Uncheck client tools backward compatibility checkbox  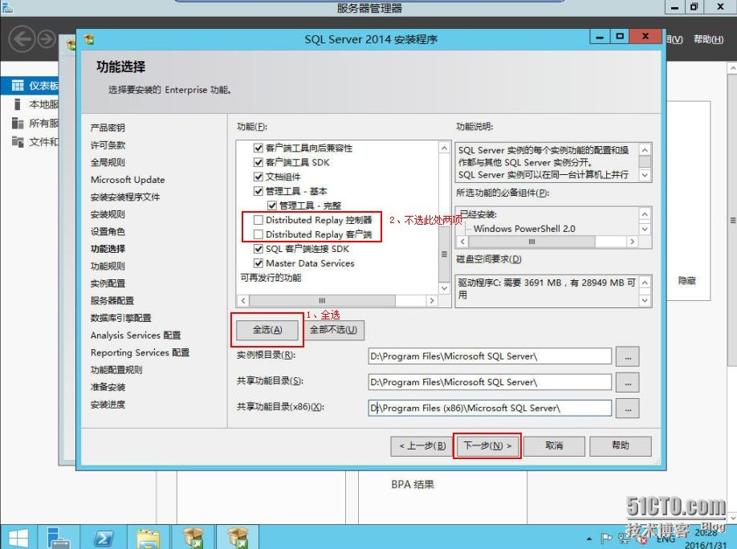pos(258,148)
